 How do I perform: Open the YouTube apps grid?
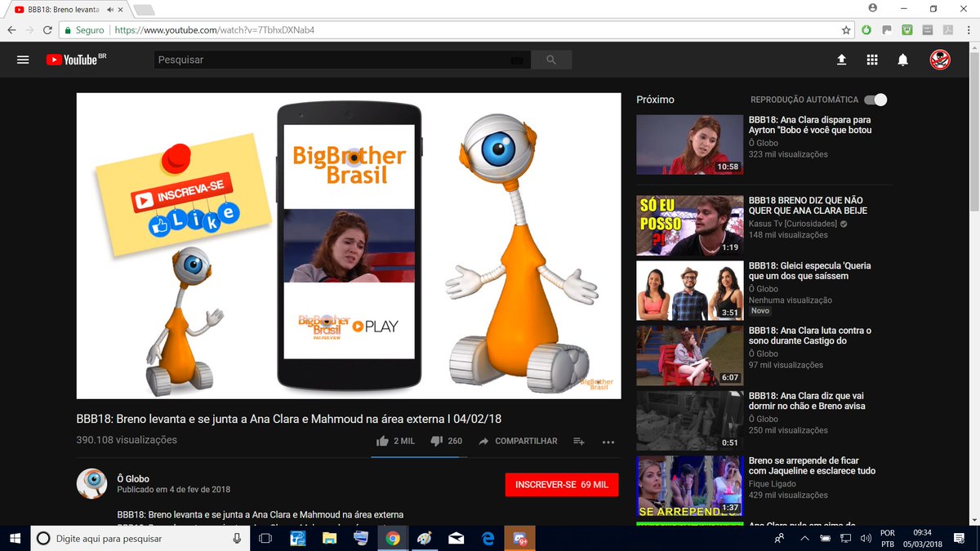coord(872,60)
